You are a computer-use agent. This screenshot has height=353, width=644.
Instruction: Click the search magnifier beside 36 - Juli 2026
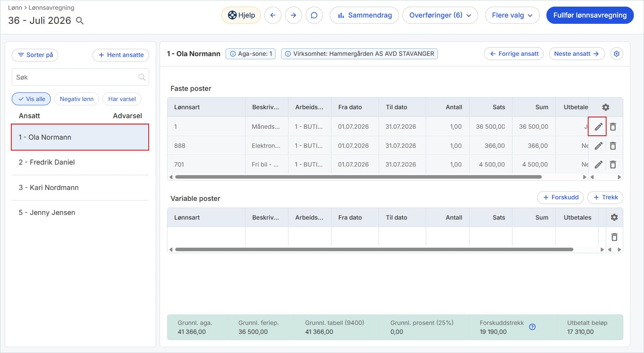tap(80, 21)
